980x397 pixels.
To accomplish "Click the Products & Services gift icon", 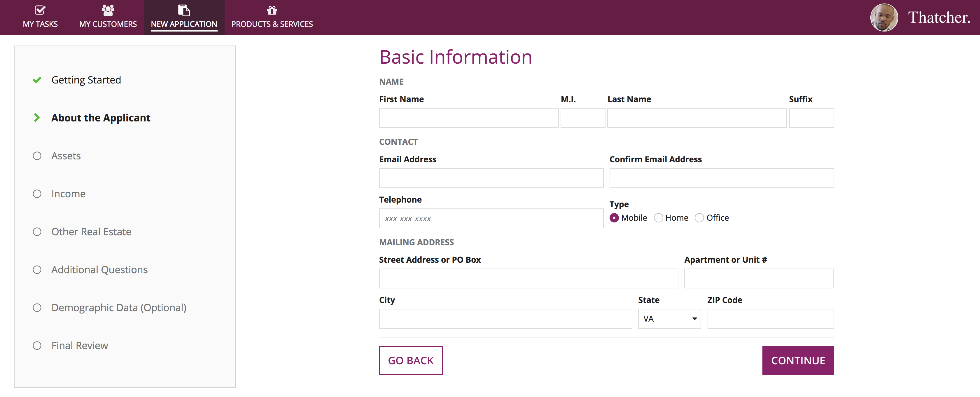I will (x=272, y=10).
